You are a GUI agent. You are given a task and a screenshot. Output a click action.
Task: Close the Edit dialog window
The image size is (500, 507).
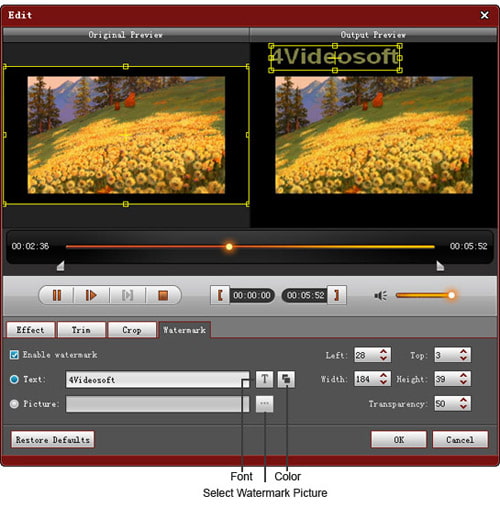tap(484, 15)
